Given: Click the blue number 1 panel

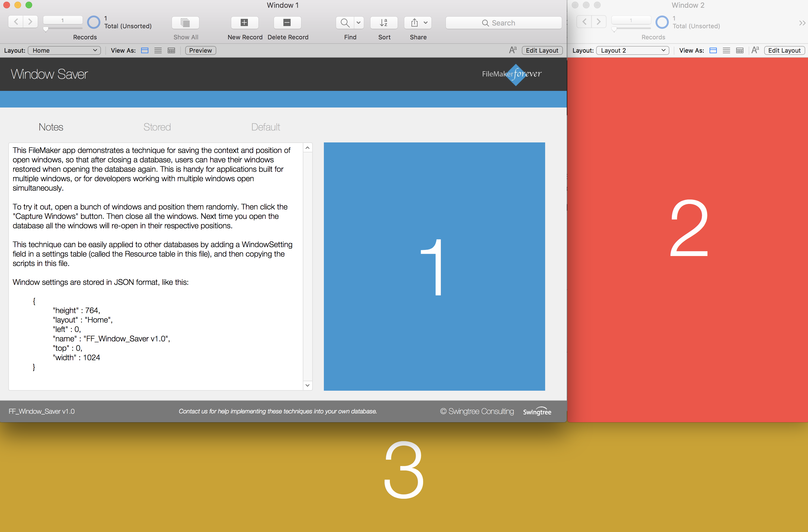Looking at the screenshot, I should (x=434, y=266).
